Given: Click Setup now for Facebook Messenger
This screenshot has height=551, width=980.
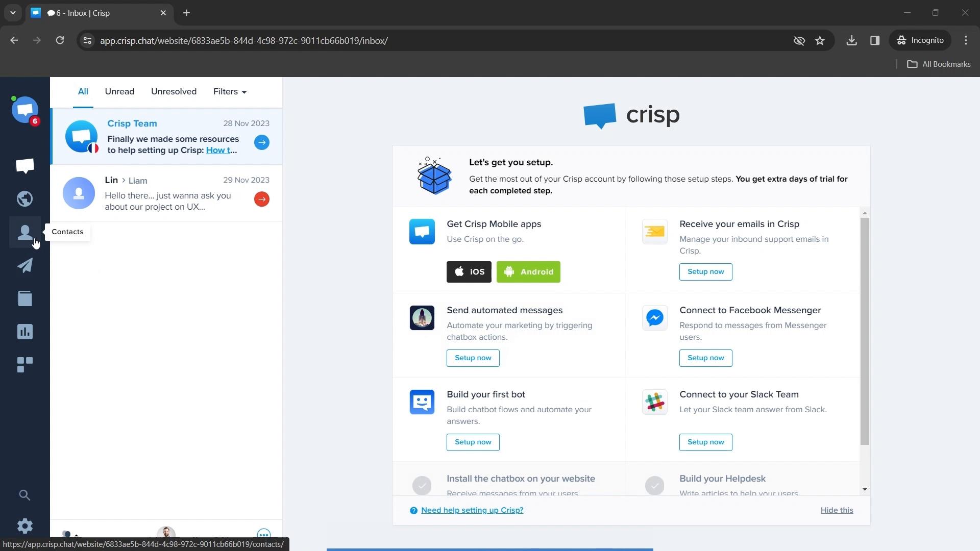Looking at the screenshot, I should coord(705,357).
